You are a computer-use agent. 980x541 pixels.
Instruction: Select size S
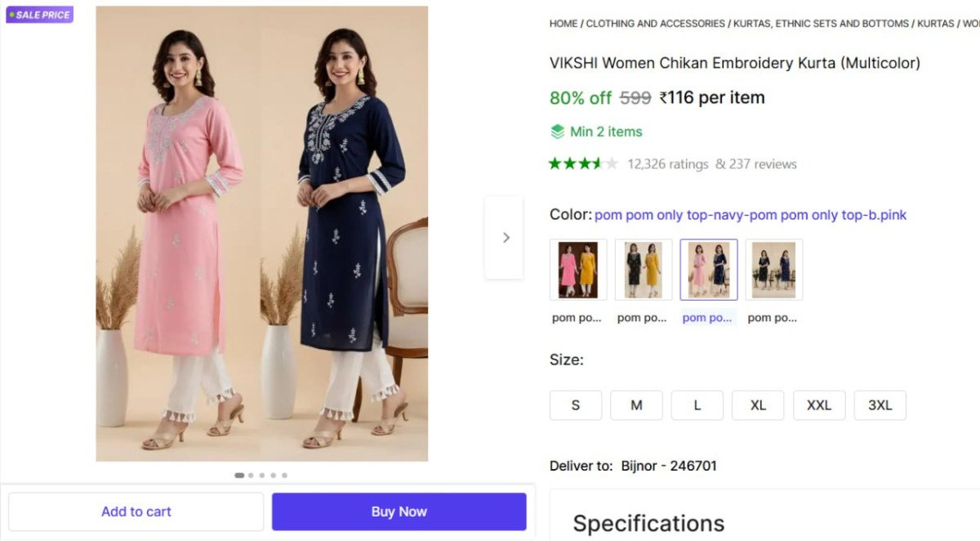pyautogui.click(x=576, y=405)
